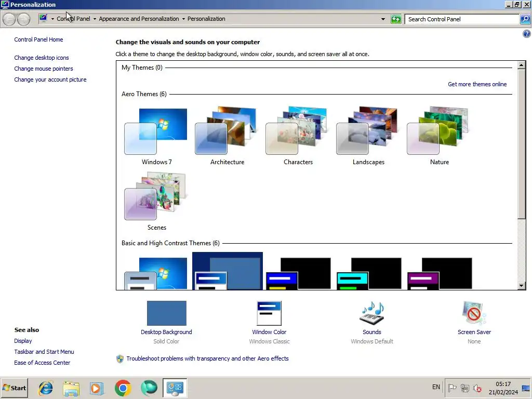Go to Control Panel Home
Screen dimensions: 532x399
[38, 39]
